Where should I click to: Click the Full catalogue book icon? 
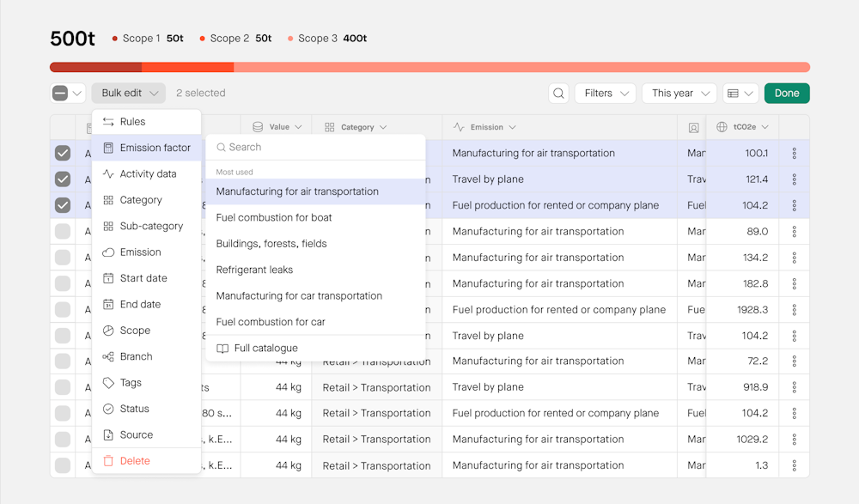222,349
